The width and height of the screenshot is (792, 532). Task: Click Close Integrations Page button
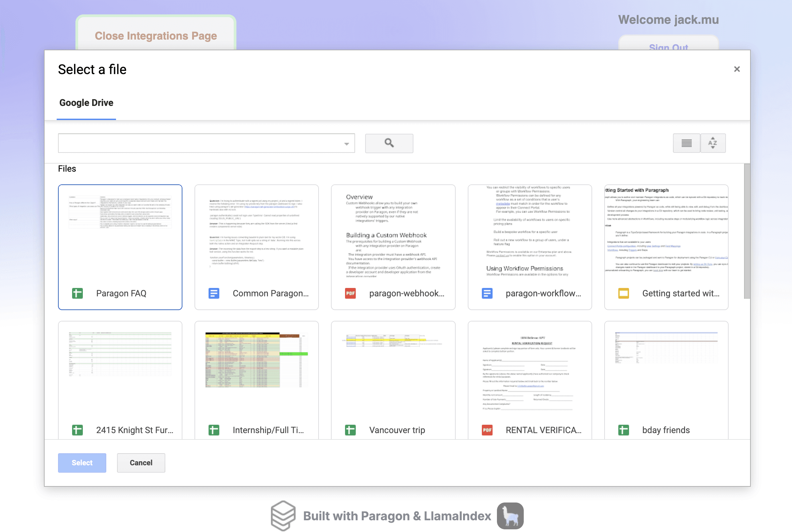point(156,36)
